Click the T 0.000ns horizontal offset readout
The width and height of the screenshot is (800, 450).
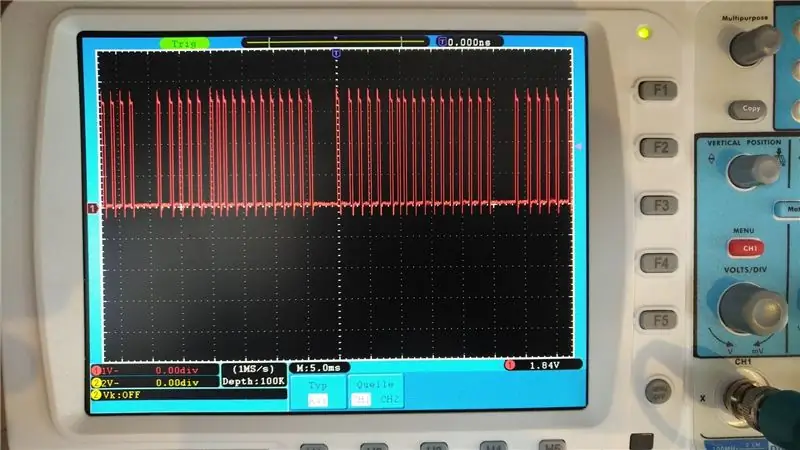tap(468, 42)
